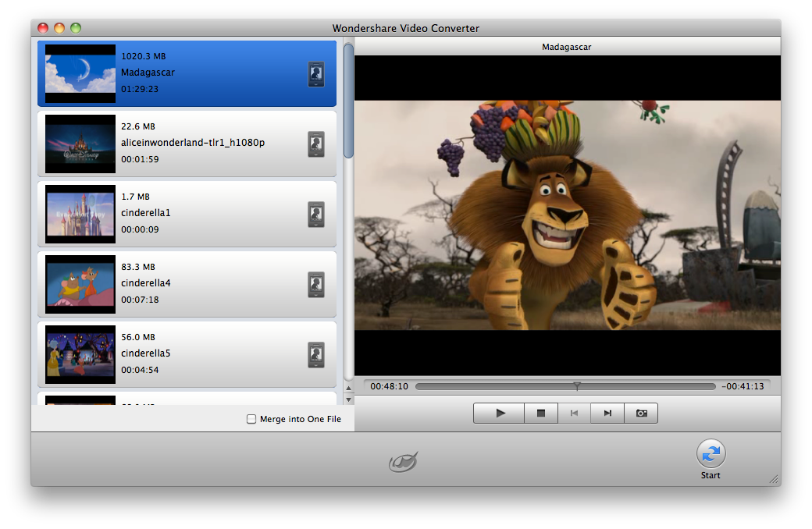
Task: Select the cinderella5 thumbnail
Action: [80, 354]
